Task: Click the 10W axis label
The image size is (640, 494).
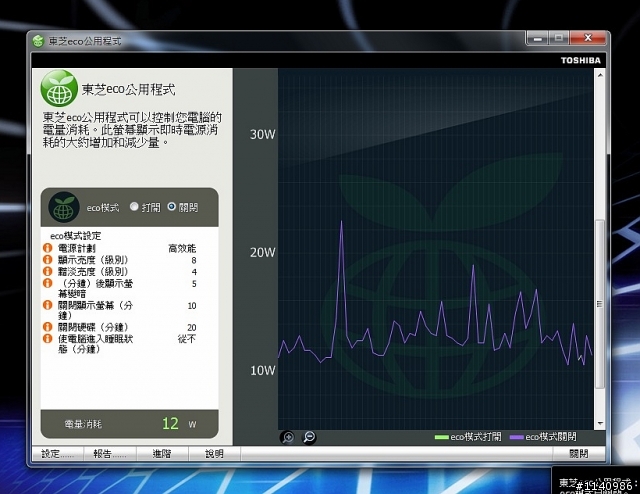Action: pos(262,370)
